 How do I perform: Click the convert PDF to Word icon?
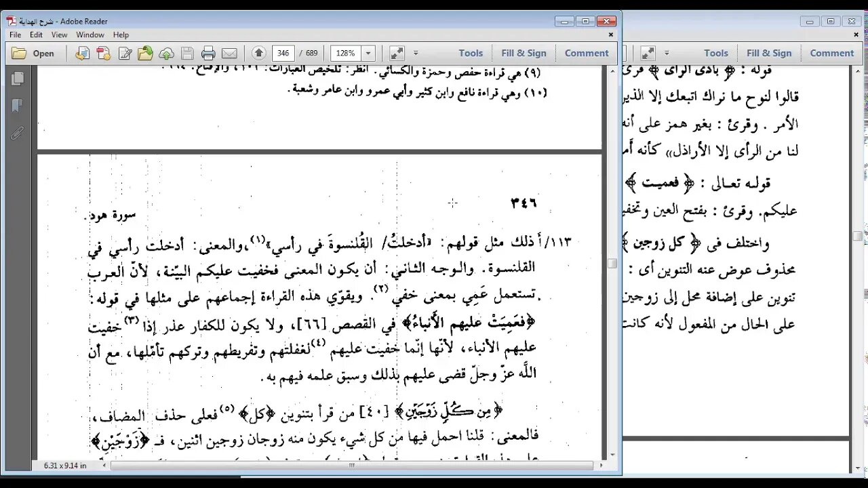[x=82, y=54]
